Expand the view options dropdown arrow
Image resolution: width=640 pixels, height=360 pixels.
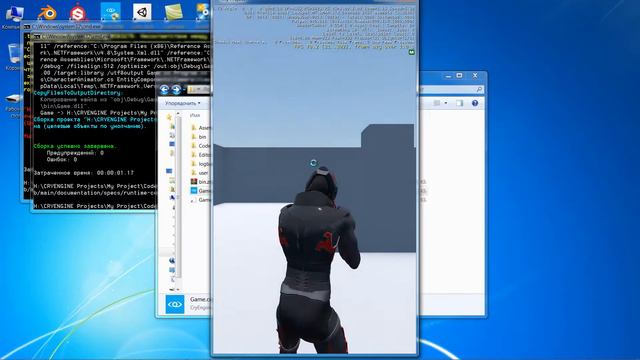coord(446,103)
